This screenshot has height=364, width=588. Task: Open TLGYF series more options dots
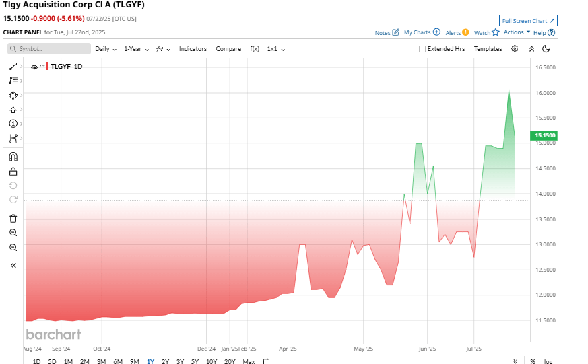(x=42, y=66)
